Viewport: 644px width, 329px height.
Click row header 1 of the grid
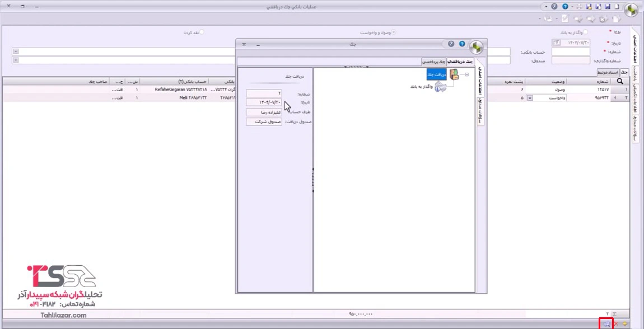(x=620, y=90)
